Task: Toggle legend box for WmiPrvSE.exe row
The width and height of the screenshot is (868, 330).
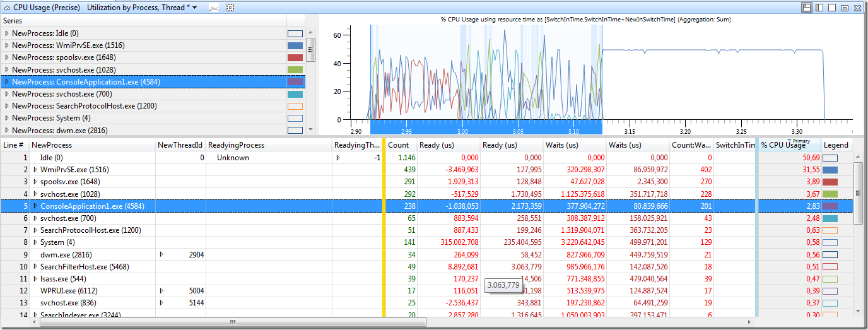Action: pyautogui.click(x=830, y=170)
